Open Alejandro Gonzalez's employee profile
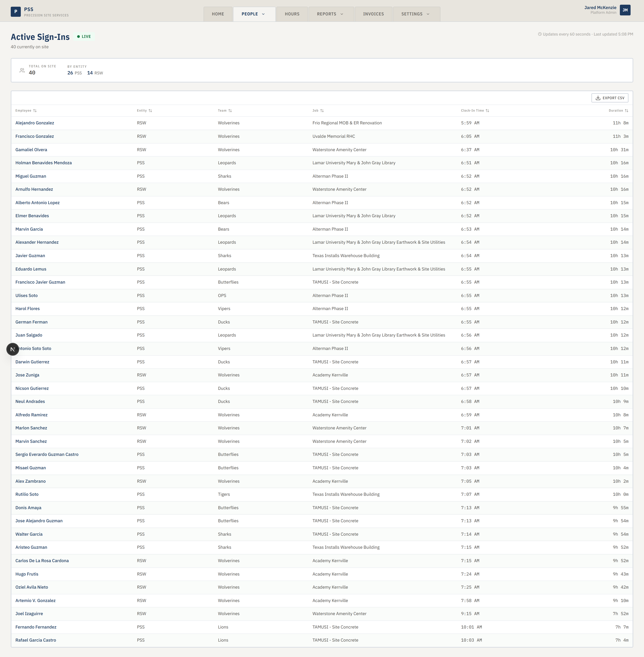 (x=35, y=123)
